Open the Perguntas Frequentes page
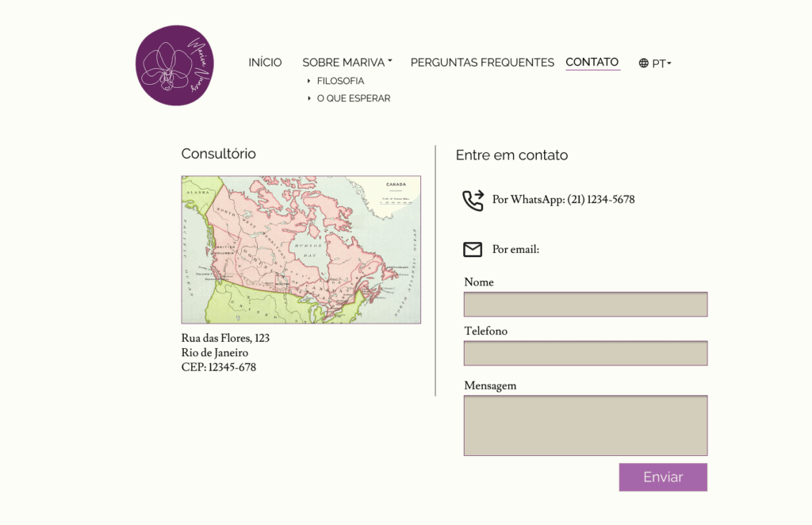 coord(482,63)
